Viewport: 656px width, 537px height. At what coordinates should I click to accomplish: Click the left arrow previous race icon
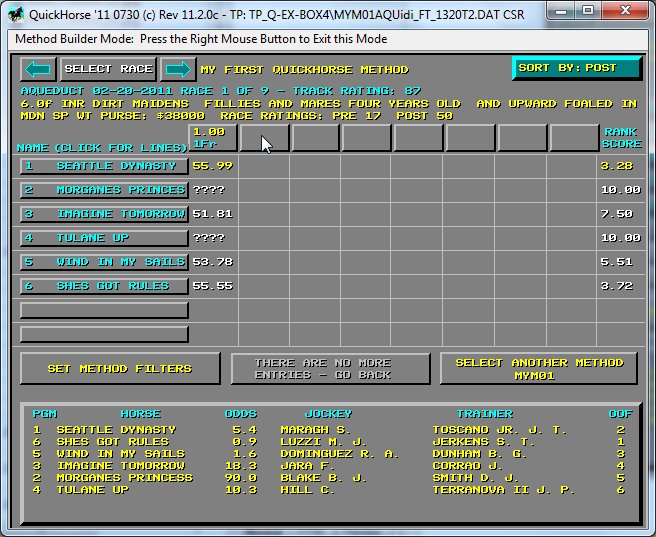(x=38, y=69)
